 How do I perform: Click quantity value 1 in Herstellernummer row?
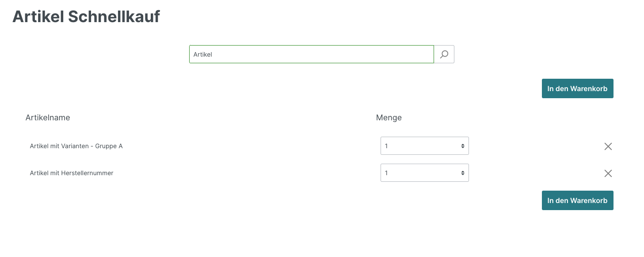386,173
